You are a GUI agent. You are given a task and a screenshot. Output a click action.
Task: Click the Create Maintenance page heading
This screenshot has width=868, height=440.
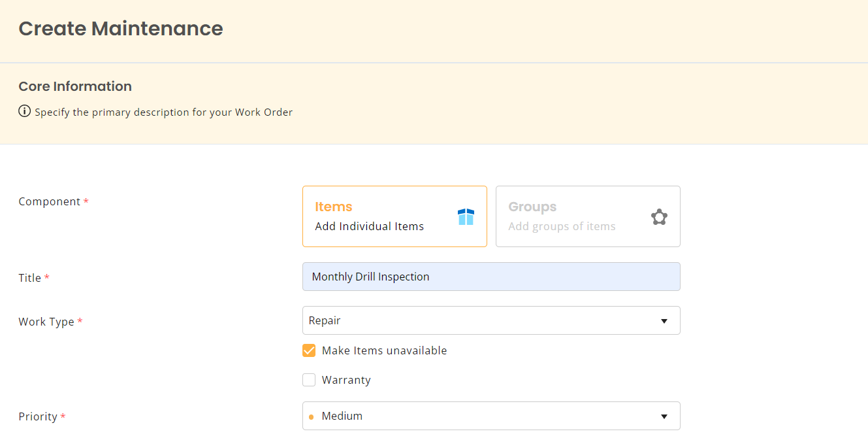pyautogui.click(x=121, y=29)
